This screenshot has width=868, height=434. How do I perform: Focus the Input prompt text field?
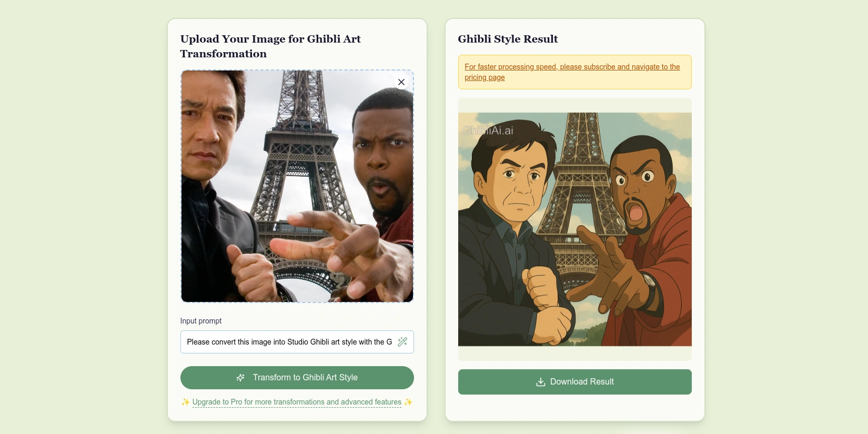[x=289, y=342]
